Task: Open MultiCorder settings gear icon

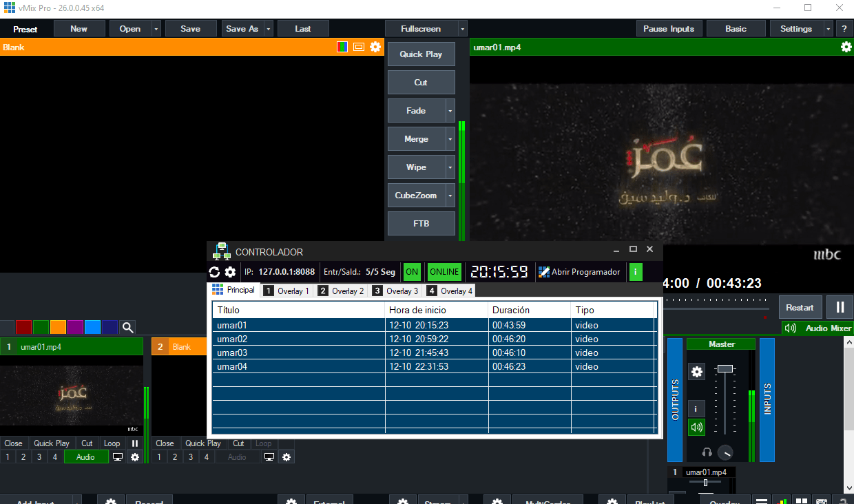Action: click(497, 501)
